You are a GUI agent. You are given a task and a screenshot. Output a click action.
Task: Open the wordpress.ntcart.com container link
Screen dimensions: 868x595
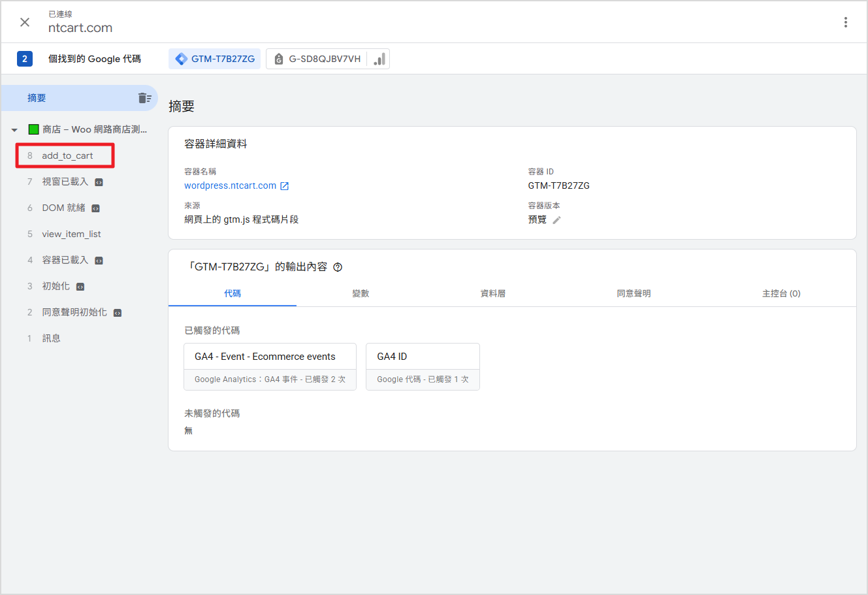click(230, 185)
